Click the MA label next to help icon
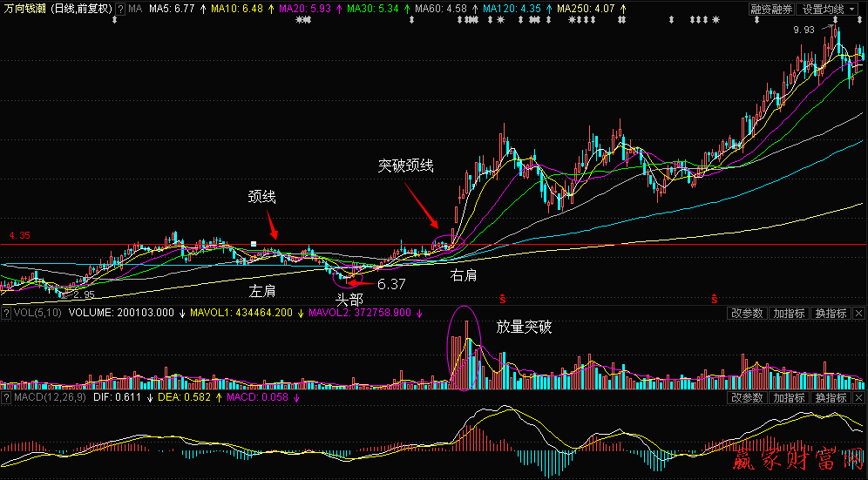The height and width of the screenshot is (480, 868). tap(135, 9)
